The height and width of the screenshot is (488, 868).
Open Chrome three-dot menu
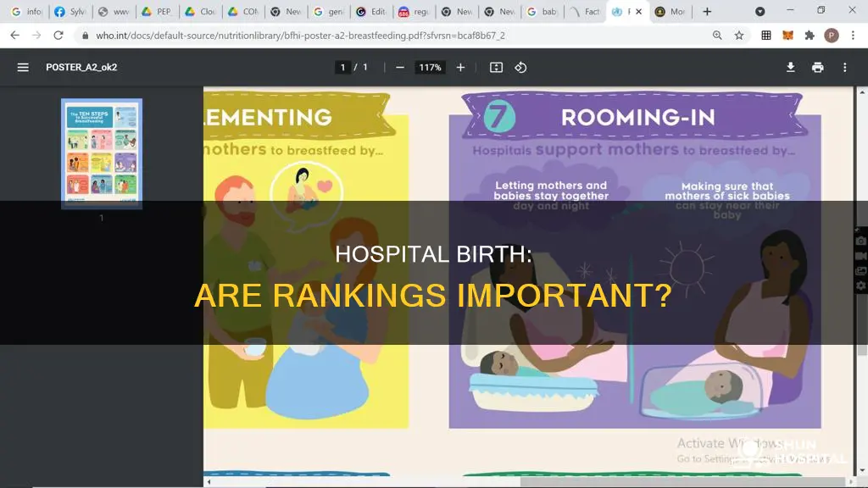(853, 36)
